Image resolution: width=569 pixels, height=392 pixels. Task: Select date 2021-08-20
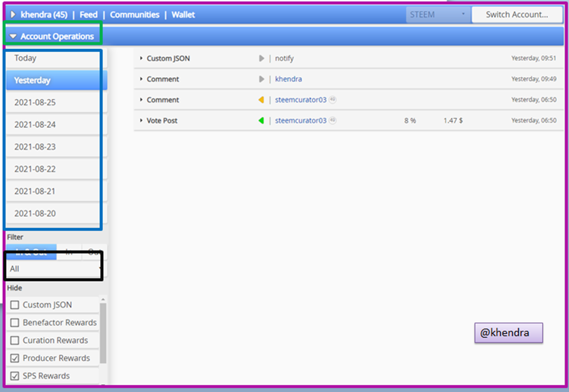tap(56, 213)
